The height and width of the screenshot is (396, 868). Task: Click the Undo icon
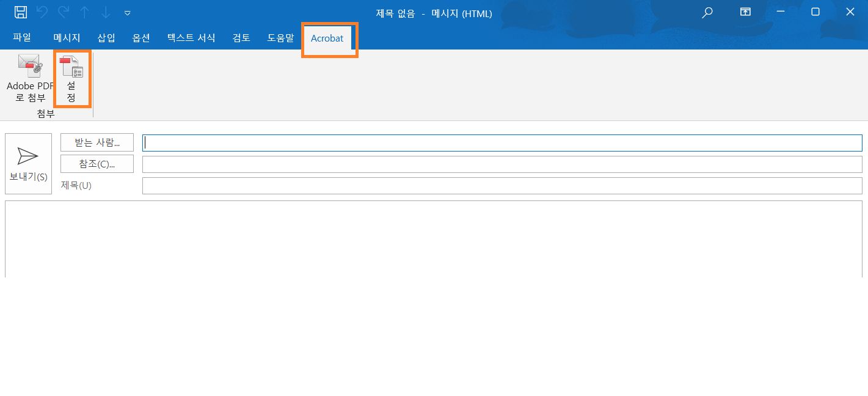(41, 12)
